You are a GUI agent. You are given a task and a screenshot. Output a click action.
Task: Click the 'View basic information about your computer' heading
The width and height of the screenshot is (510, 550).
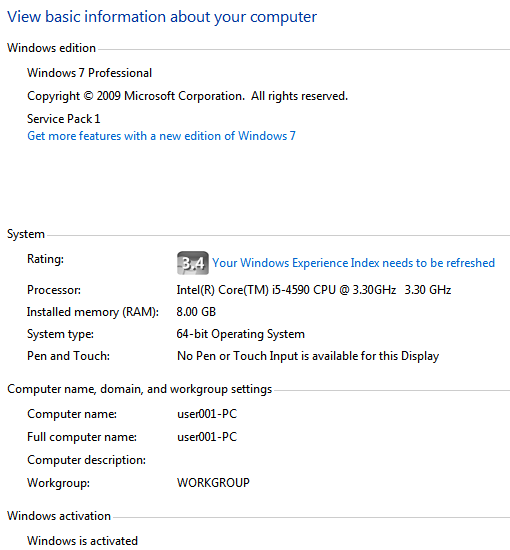(162, 17)
